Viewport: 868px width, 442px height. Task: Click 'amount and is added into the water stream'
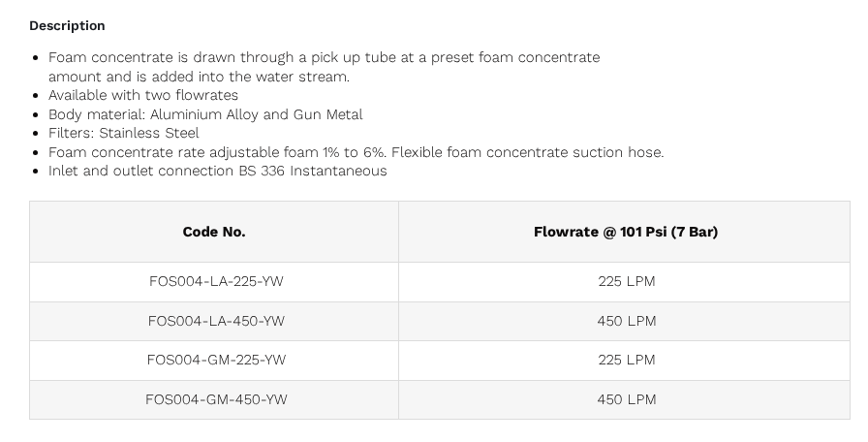199,77
